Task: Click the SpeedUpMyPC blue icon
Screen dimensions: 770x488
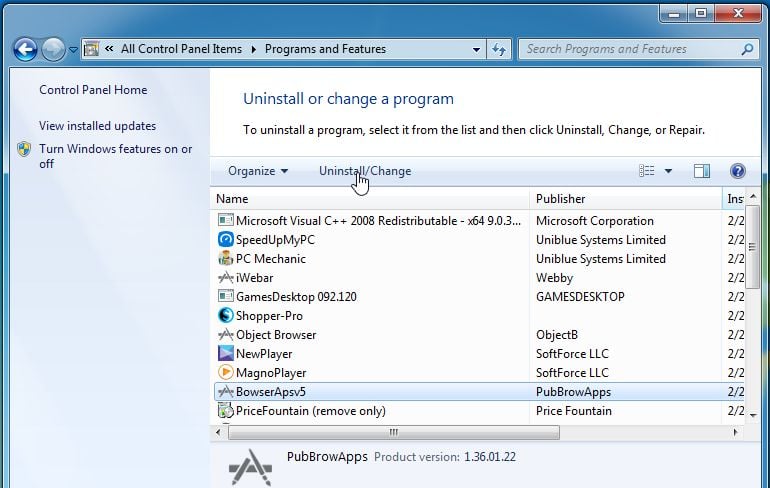Action: tap(225, 240)
